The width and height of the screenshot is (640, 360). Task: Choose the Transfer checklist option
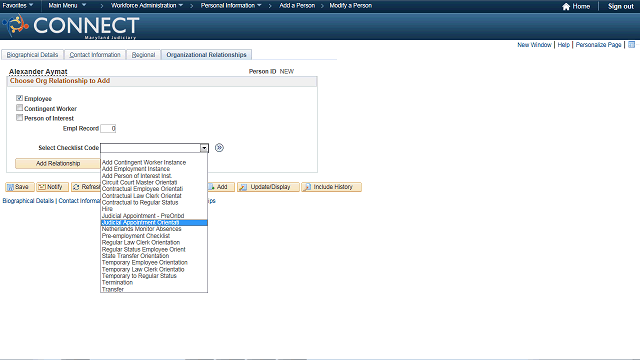click(154, 289)
